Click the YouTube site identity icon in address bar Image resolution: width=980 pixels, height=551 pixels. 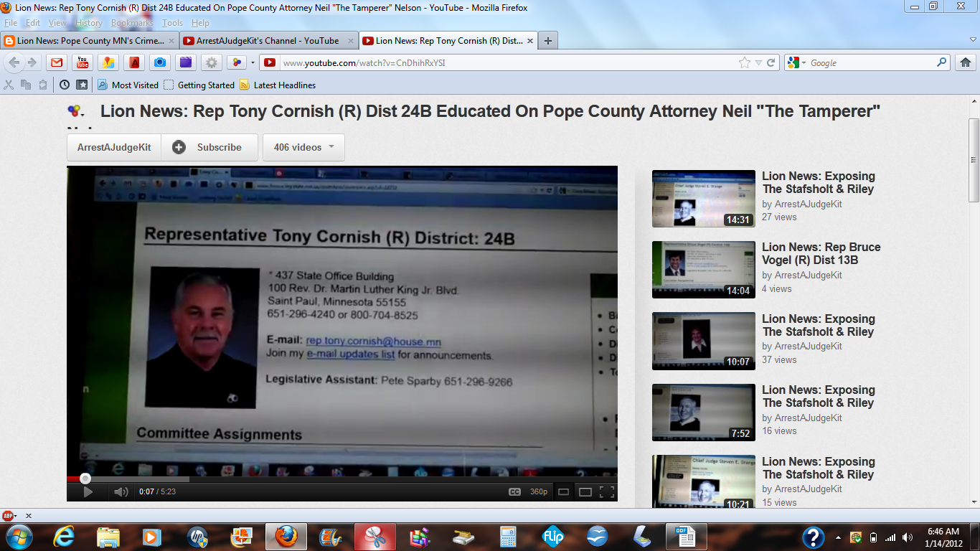click(x=270, y=62)
